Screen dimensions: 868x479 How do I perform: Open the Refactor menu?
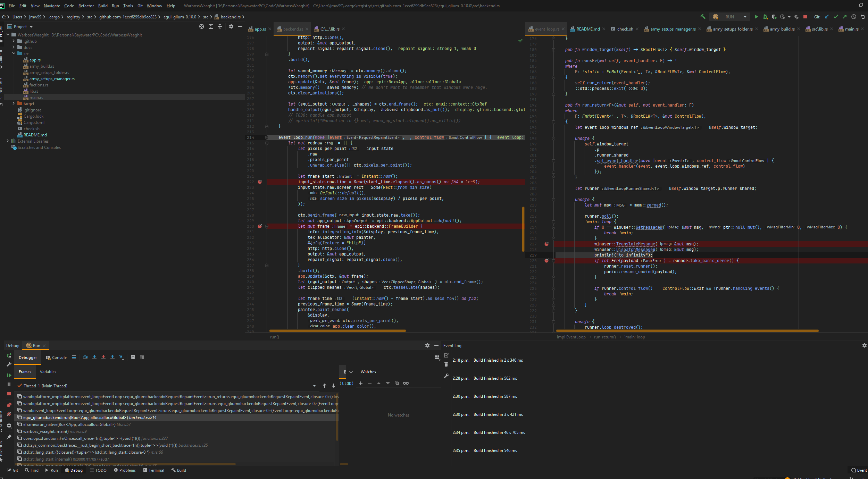click(x=86, y=6)
